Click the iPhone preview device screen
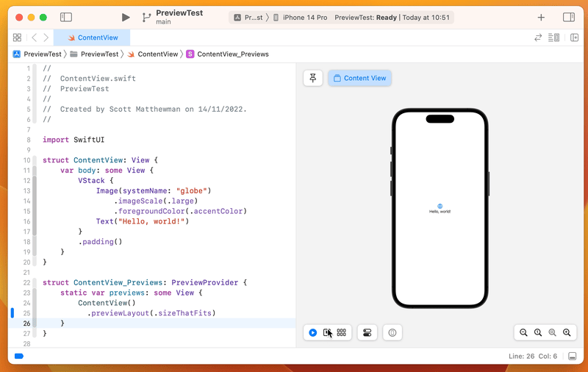Screen dimensions: 588x372 coord(440,209)
